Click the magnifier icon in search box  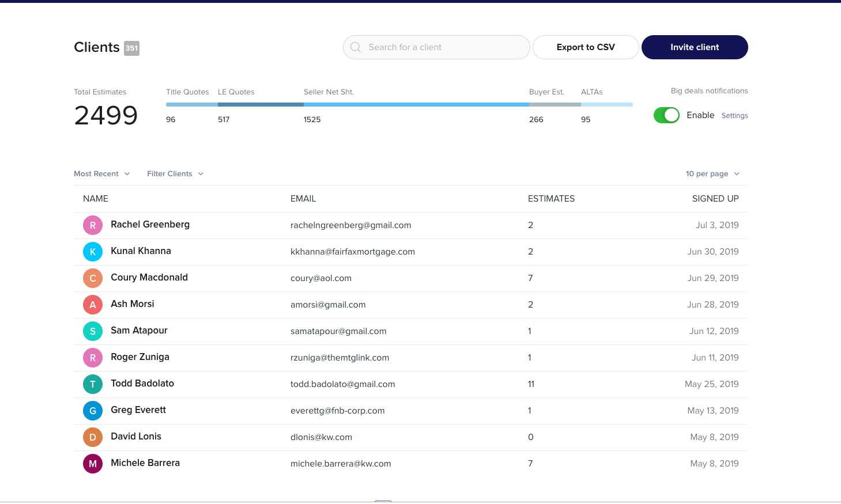pos(356,47)
